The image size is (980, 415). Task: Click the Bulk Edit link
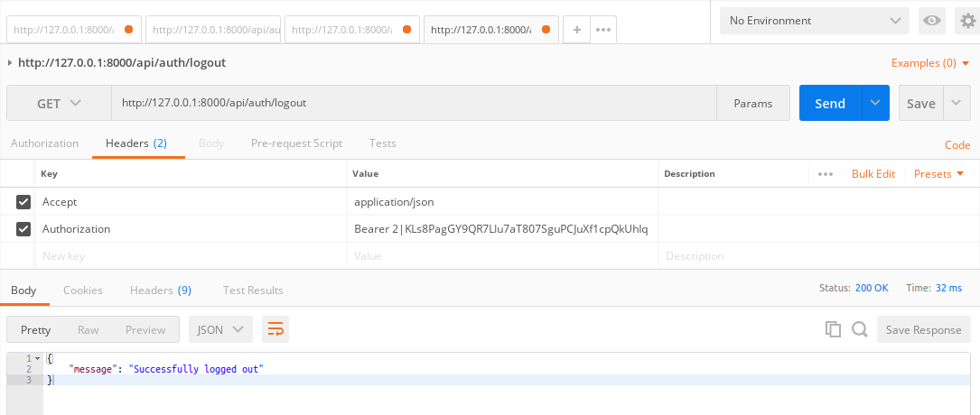pyautogui.click(x=873, y=173)
